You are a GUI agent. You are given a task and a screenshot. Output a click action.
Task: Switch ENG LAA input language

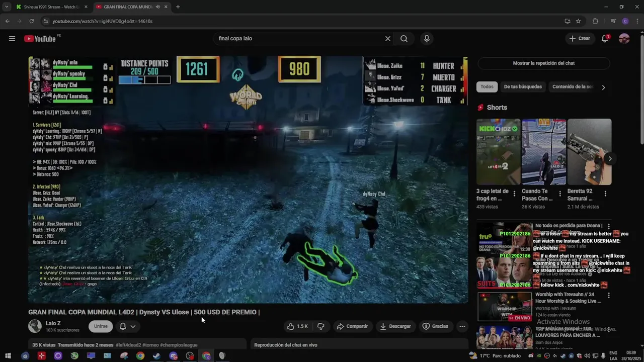[614, 356]
